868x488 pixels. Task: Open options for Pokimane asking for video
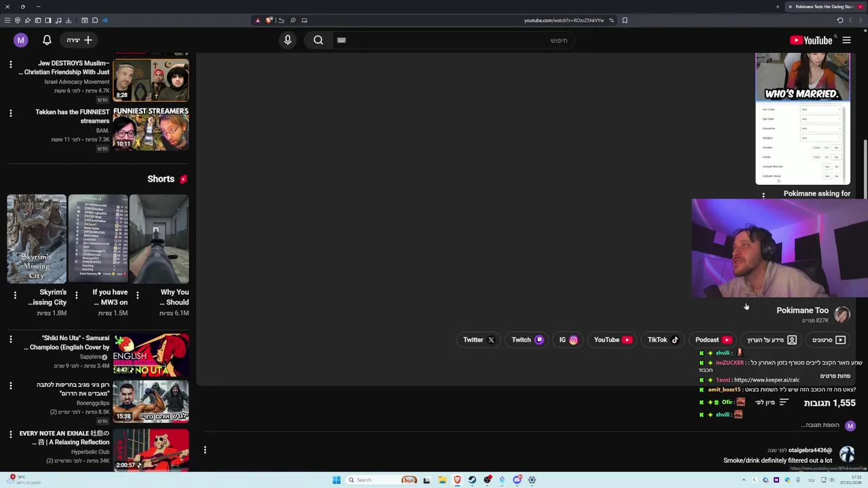pyautogui.click(x=763, y=195)
